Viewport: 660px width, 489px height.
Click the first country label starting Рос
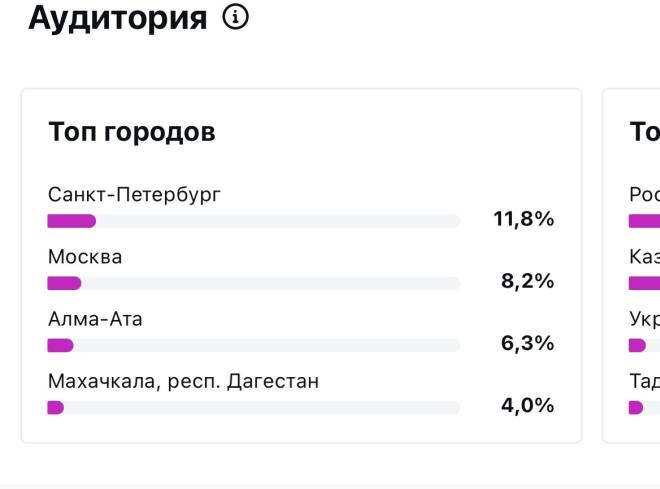[644, 195]
